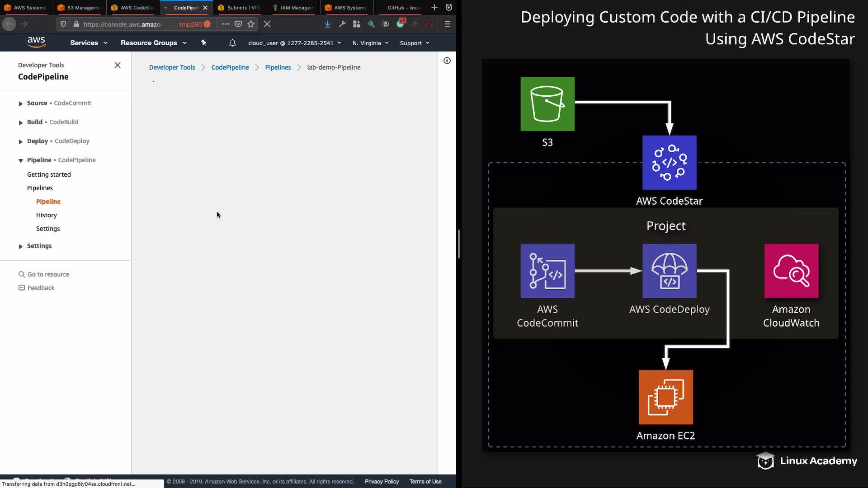This screenshot has width=868, height=488.
Task: Open the N. Virginia region dropdown
Action: 370,43
